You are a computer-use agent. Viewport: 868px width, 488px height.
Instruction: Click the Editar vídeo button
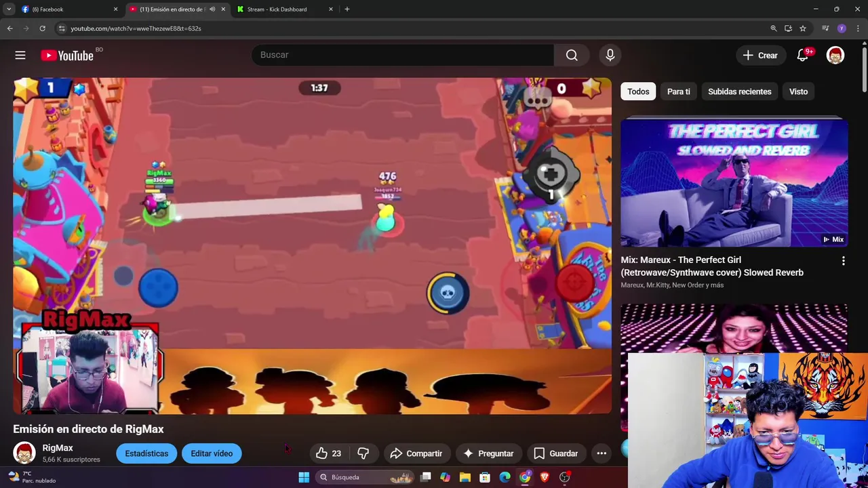pyautogui.click(x=212, y=453)
